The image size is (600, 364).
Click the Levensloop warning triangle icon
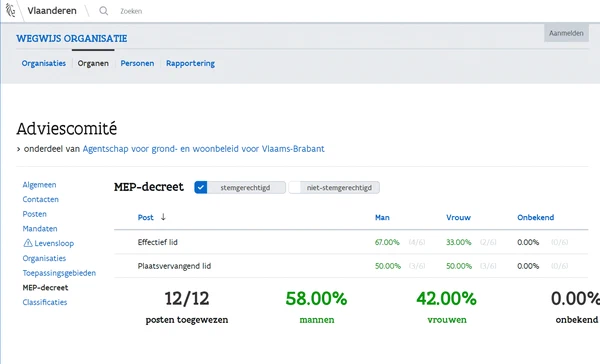click(x=28, y=243)
